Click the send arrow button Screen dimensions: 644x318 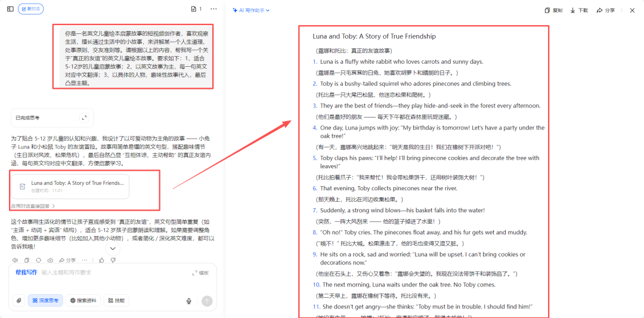(x=207, y=301)
